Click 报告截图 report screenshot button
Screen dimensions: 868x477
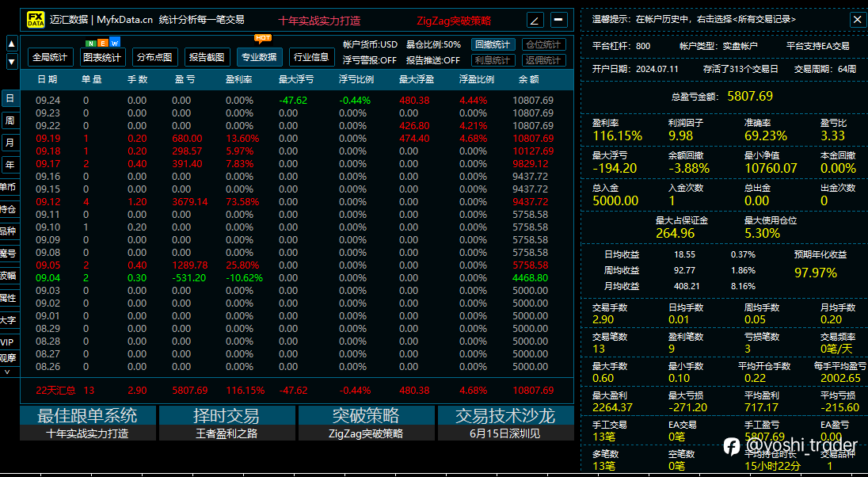[x=207, y=57]
